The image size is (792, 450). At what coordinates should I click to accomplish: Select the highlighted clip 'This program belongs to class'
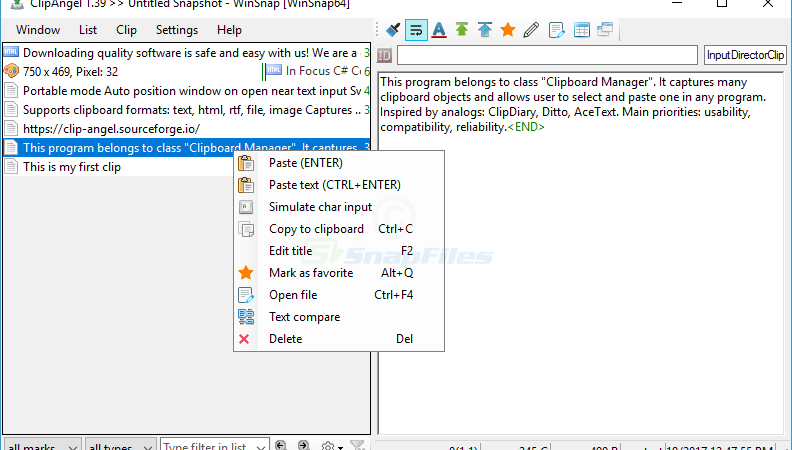pyautogui.click(x=187, y=147)
